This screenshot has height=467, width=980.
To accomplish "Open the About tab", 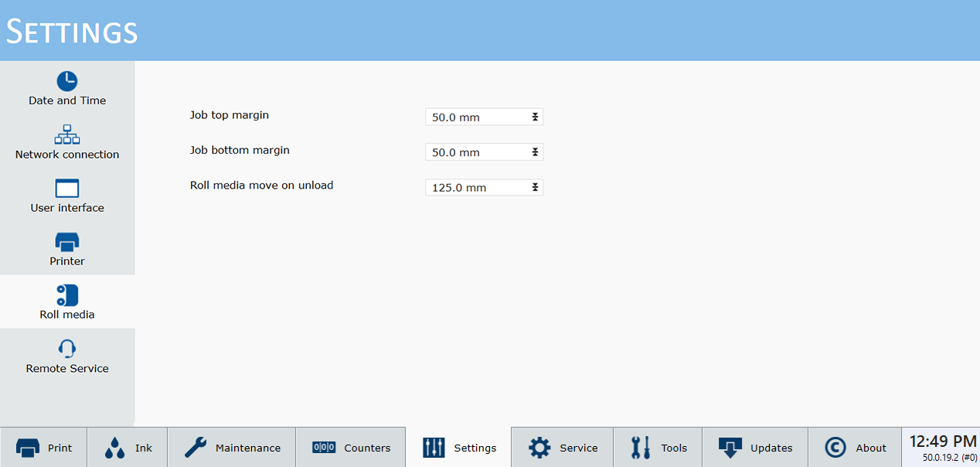I will [x=856, y=448].
